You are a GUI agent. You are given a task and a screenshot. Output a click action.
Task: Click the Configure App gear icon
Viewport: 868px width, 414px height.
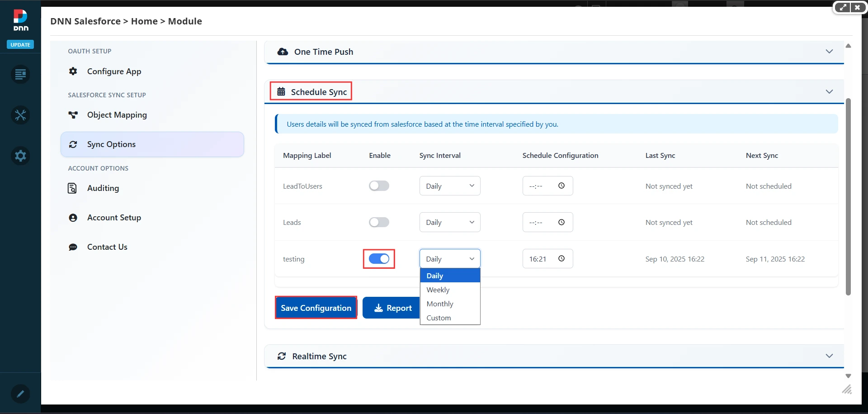[x=73, y=71]
